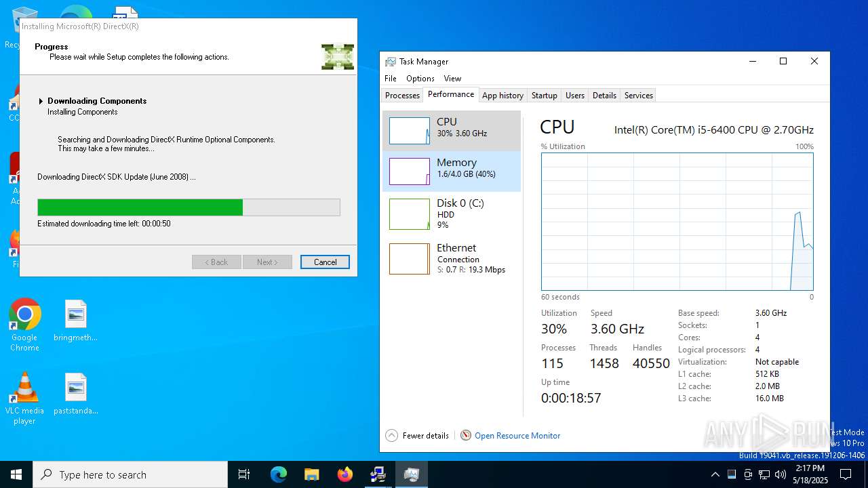The image size is (868, 488).
Task: Open File Explorer from the taskbar
Action: [311, 474]
